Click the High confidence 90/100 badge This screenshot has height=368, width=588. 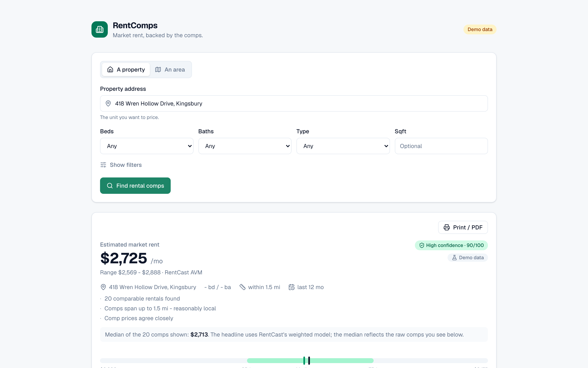pos(451,245)
